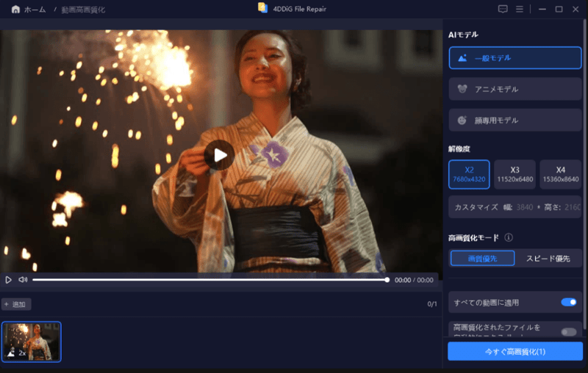
Task: Select the アニメモデル option
Action: pos(514,89)
